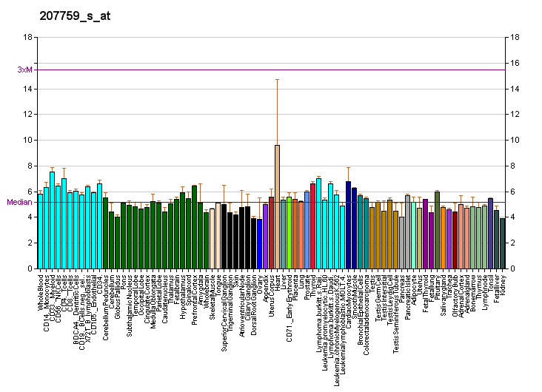Click the WholeBlood x-axis label

click(41, 291)
